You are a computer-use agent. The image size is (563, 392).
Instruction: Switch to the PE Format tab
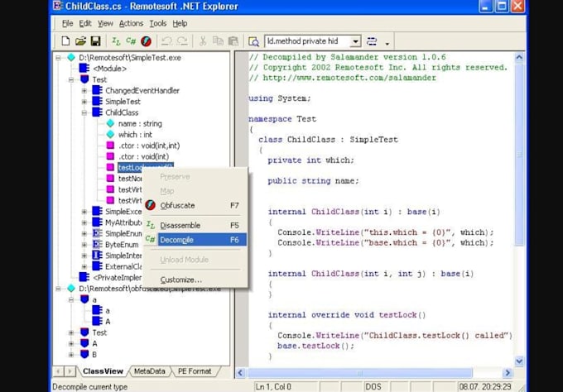[195, 371]
